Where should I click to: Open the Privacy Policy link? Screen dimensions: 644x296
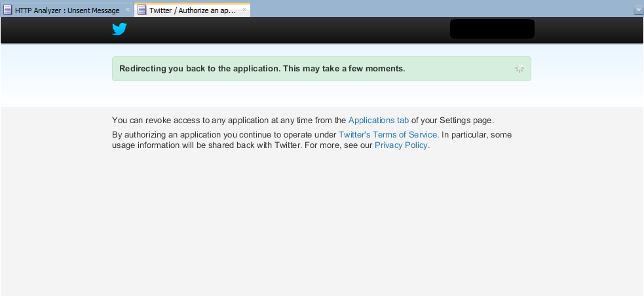(x=401, y=145)
